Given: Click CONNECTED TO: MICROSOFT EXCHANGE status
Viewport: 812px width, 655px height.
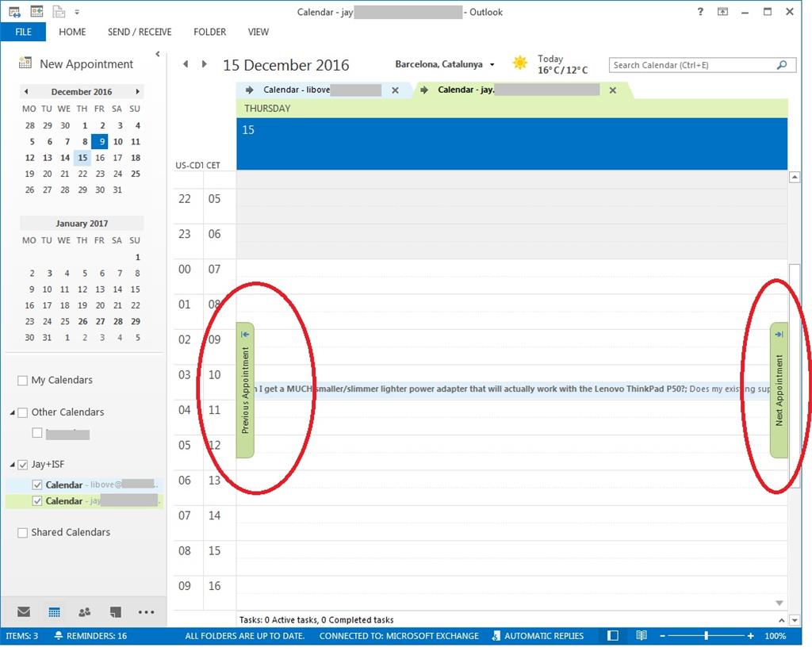Looking at the screenshot, I should (x=399, y=636).
